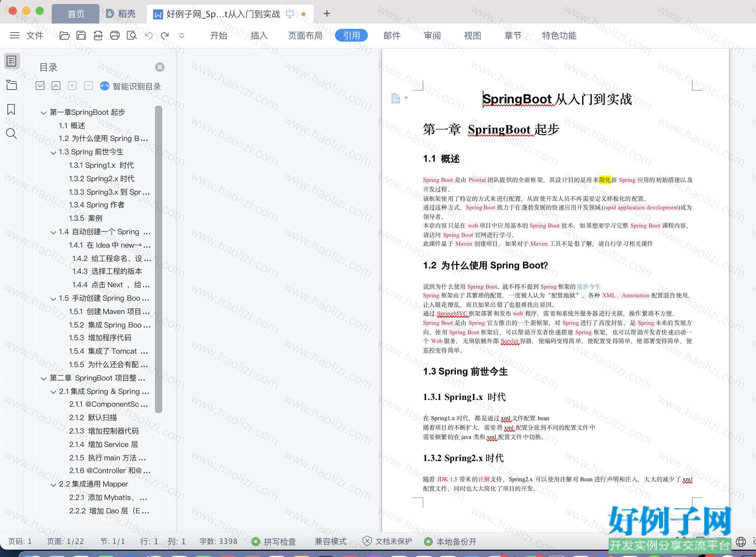Open the 稻壳 tab
This screenshot has width=756, height=557.
(121, 14)
